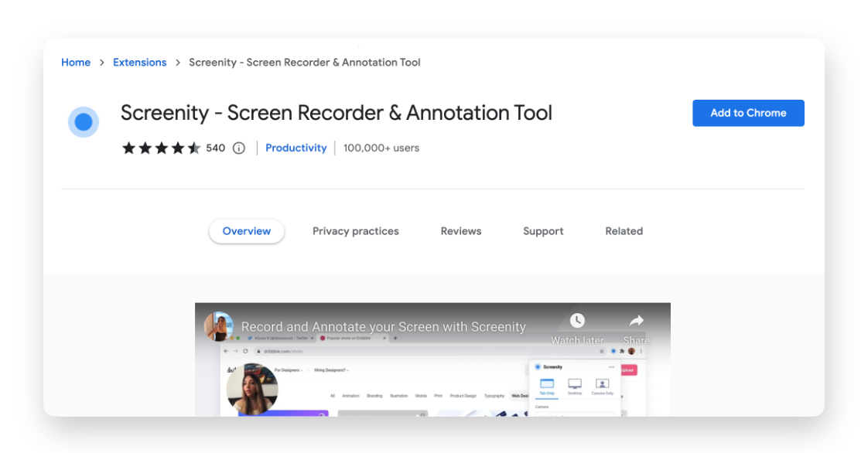The width and height of the screenshot is (868, 453).
Task: Open the Support tab
Action: [x=543, y=231]
